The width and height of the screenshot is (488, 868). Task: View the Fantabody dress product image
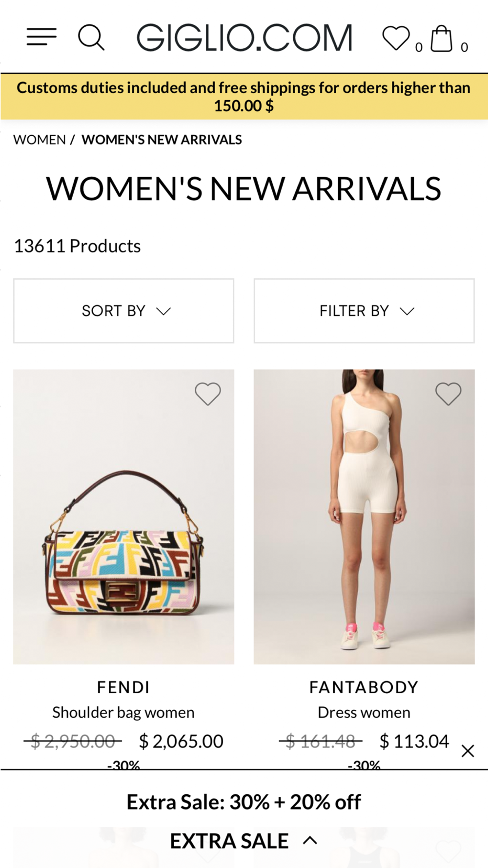coord(364,517)
